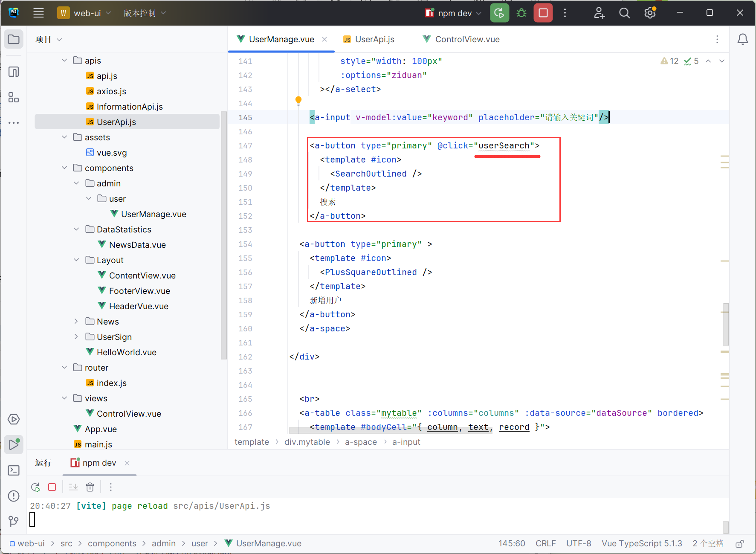Open more actions in the title toolbar
Image resolution: width=756 pixels, height=554 pixels.
pos(565,13)
